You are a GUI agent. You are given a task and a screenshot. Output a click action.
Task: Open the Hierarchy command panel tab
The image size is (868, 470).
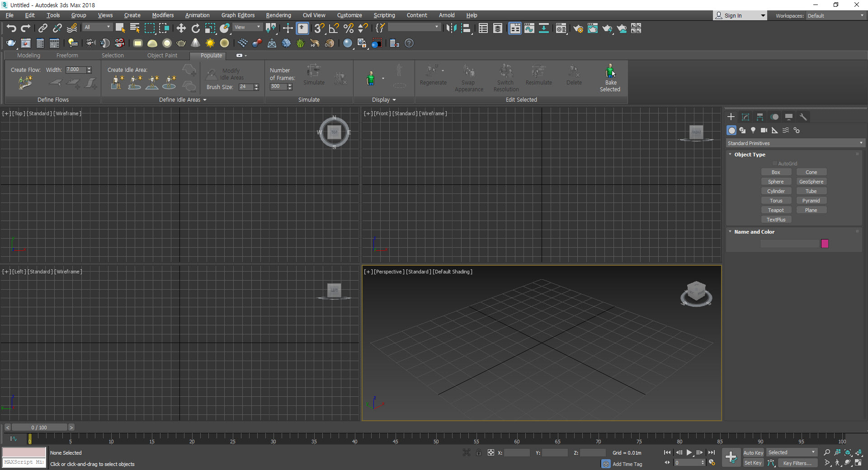pos(760,117)
